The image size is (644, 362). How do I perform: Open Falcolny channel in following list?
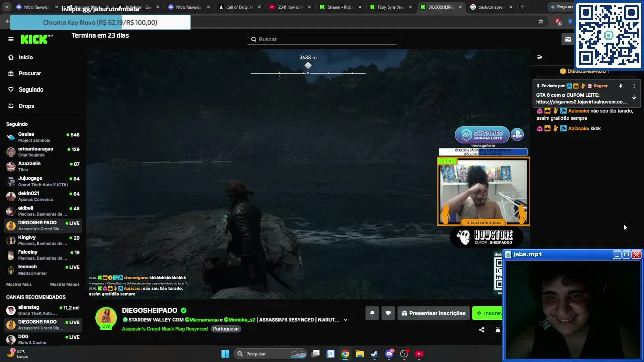click(43, 255)
